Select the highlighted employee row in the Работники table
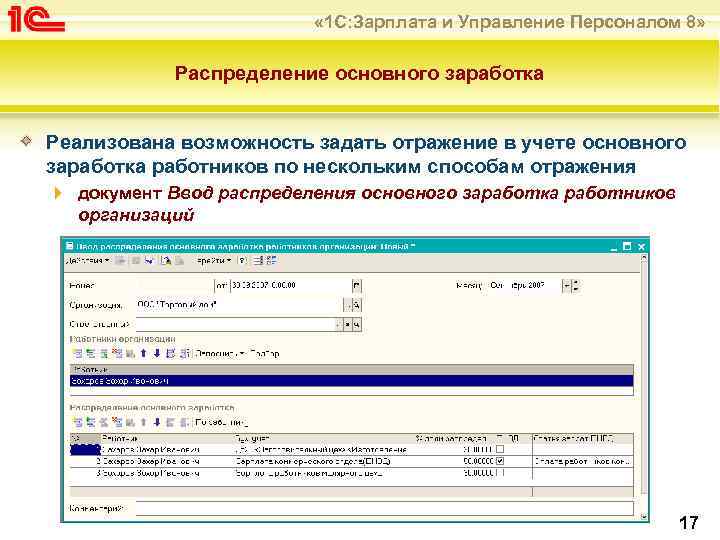 352,381
